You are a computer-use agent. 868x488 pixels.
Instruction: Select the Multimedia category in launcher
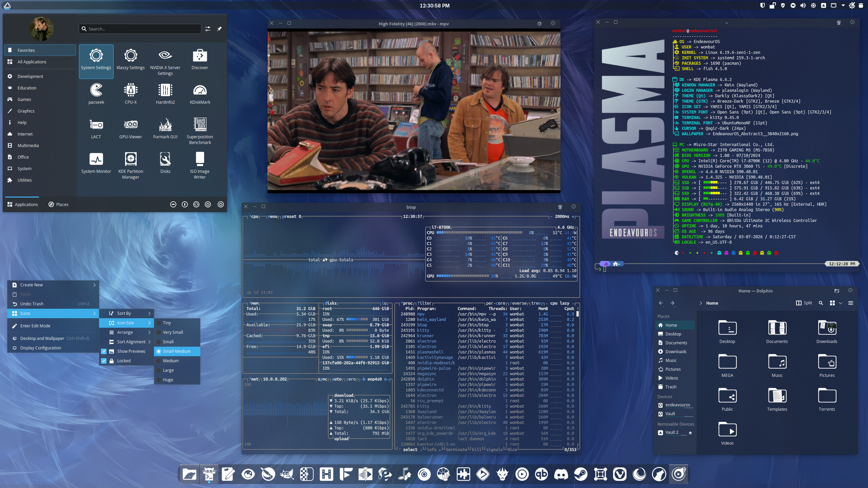(x=28, y=145)
